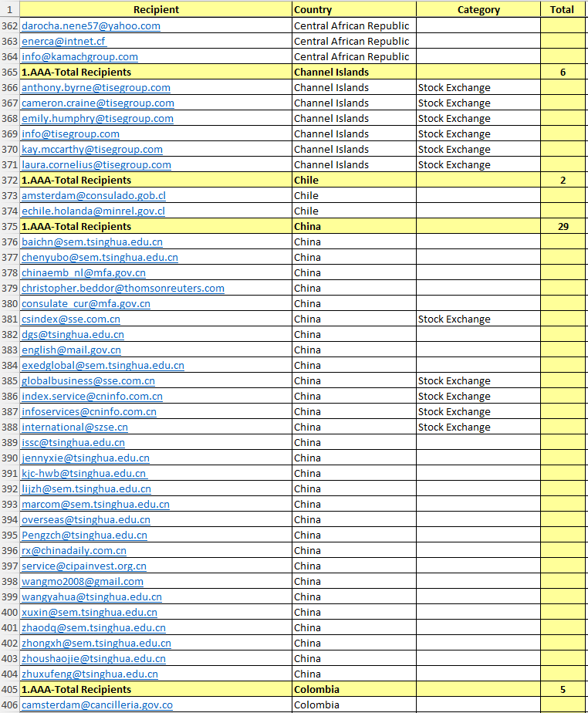Select the 1.AAA-Total Recipients cell in row 372
Screen dimensions: 588x713
(x=156, y=181)
